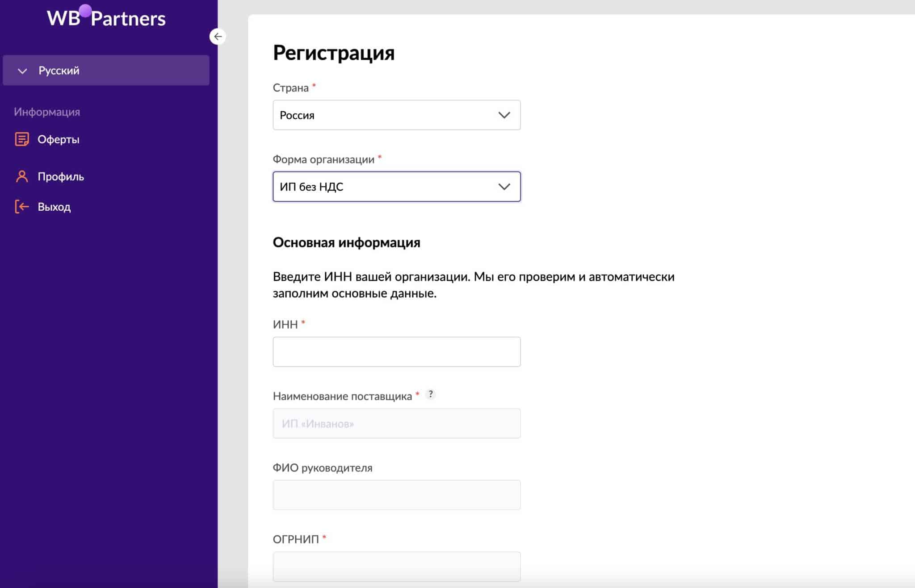Open the Русский language selector
915x588 pixels.
pyautogui.click(x=106, y=71)
